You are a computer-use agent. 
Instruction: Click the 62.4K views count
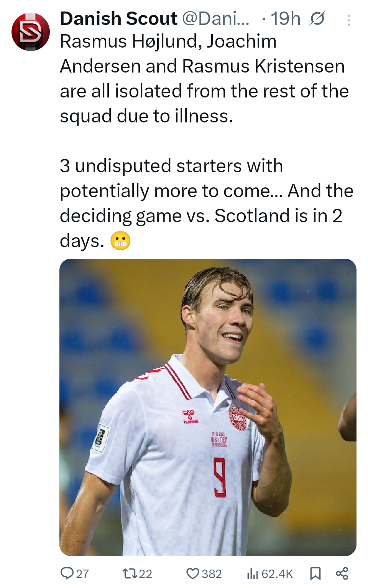coord(277,574)
